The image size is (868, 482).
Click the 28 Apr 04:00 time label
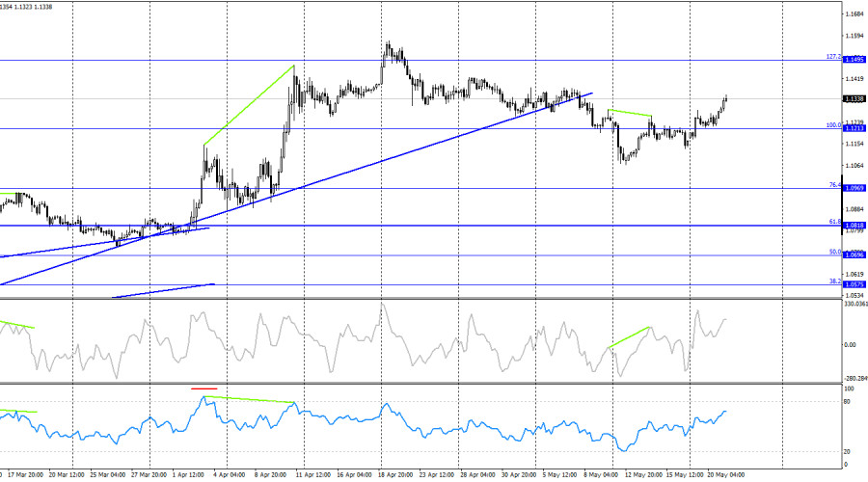coord(477,475)
